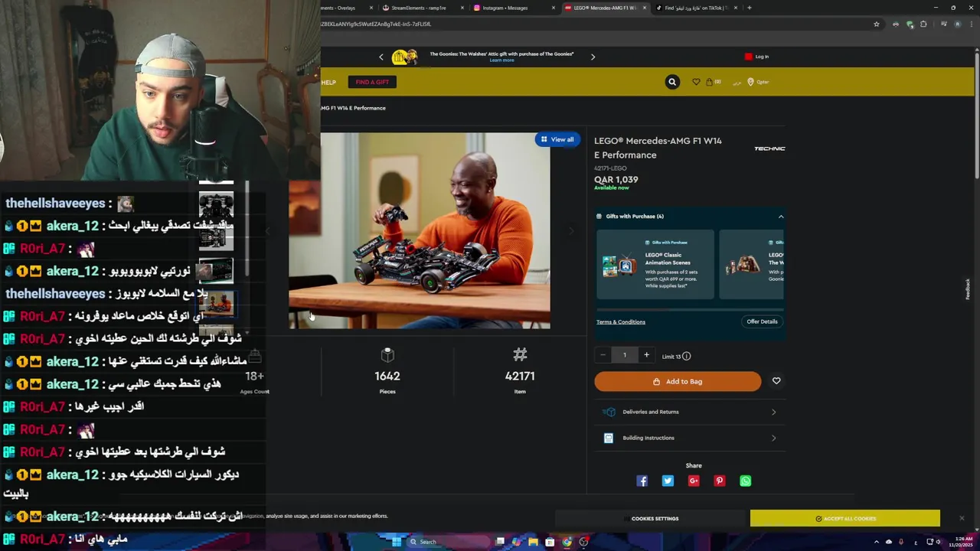The image size is (980, 551).
Task: Open File Explorer from the taskbar
Action: pos(533,542)
